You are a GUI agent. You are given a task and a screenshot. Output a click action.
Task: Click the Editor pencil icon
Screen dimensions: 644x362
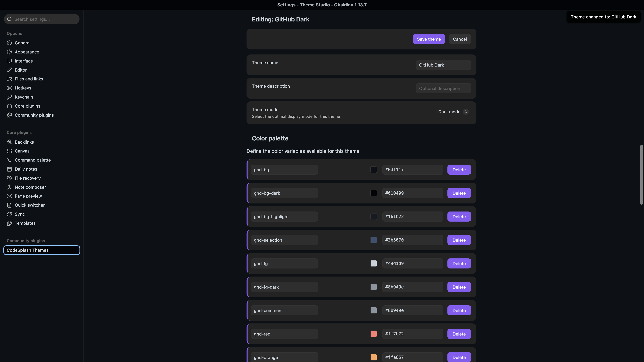click(9, 70)
